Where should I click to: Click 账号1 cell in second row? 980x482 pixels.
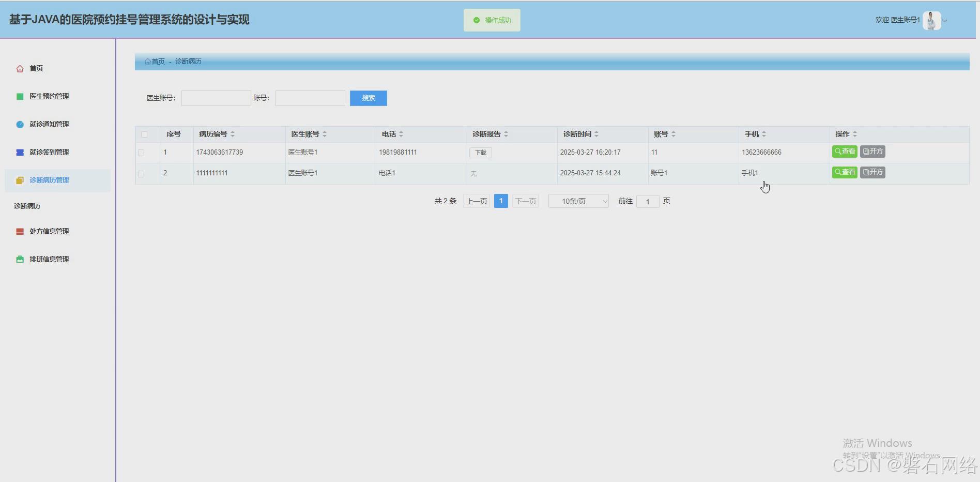pyautogui.click(x=659, y=173)
